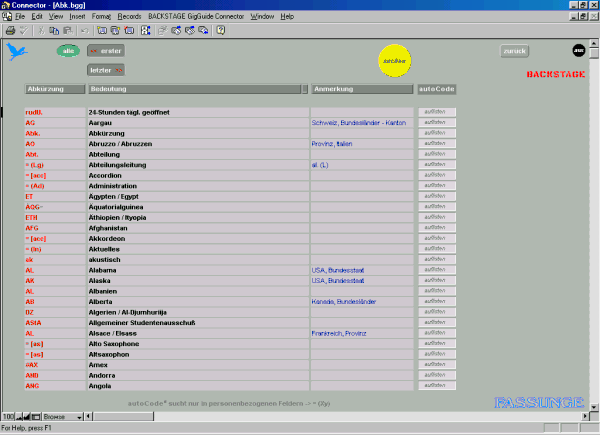600x435 pixels.
Task: Open the Records menu
Action: pos(129,17)
